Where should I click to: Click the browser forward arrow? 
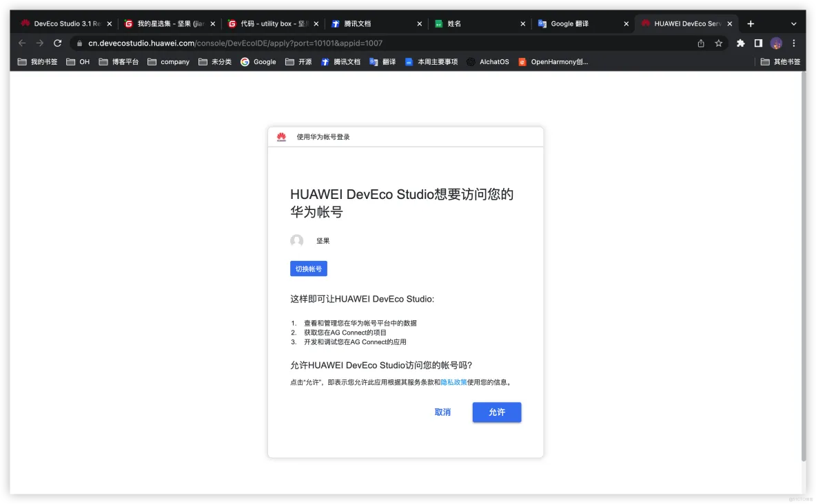click(39, 43)
